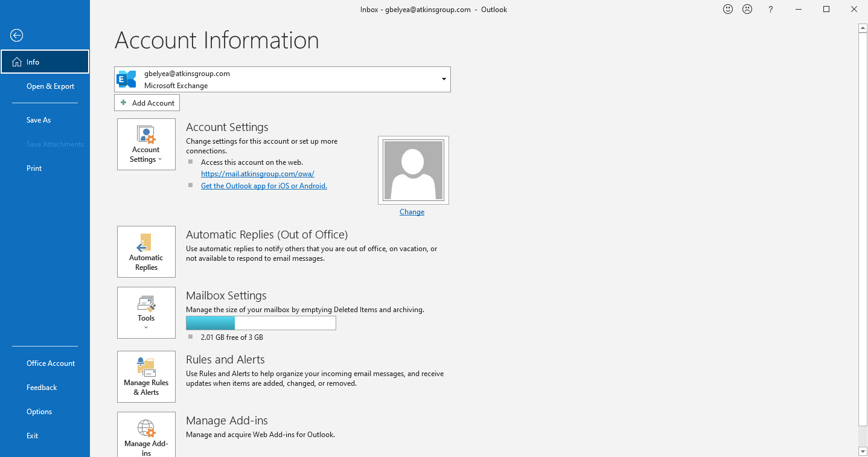The height and width of the screenshot is (457, 868).
Task: Open Manage Add-ins button
Action: click(x=146, y=435)
